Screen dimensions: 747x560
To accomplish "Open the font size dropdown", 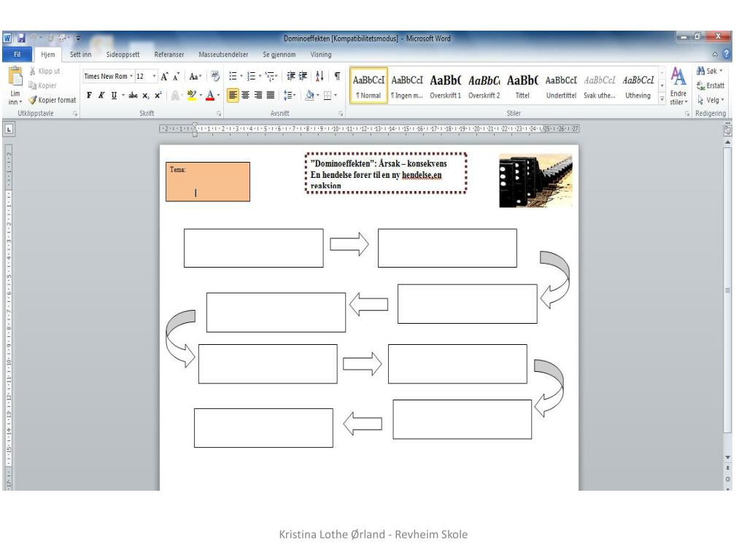I will (154, 76).
